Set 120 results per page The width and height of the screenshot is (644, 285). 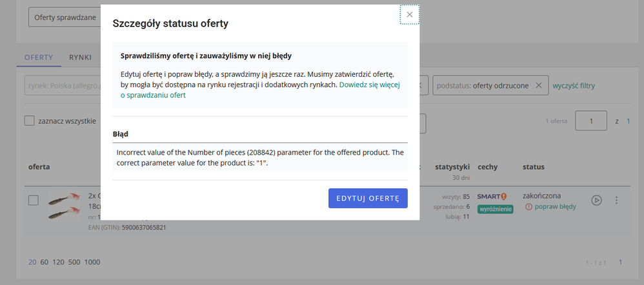[x=58, y=262]
